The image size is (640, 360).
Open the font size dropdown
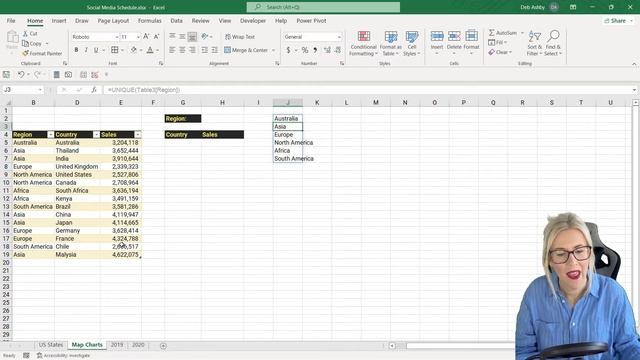click(x=138, y=37)
